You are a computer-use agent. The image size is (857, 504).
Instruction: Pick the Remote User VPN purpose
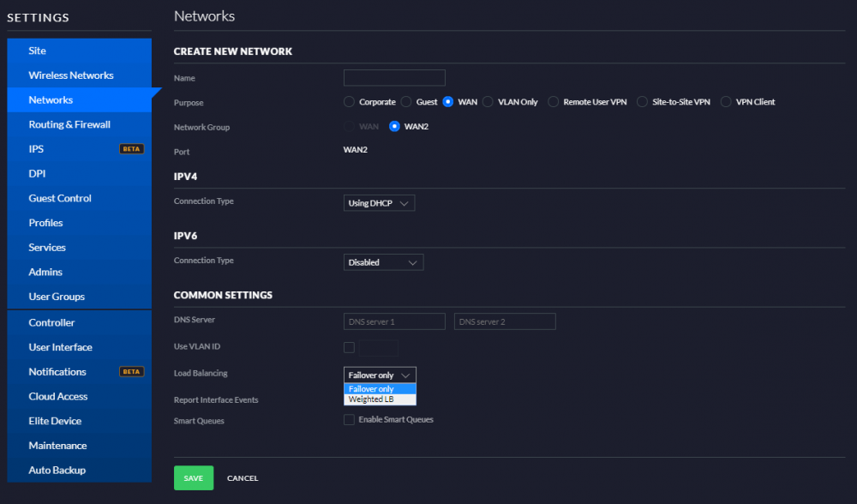(x=554, y=102)
